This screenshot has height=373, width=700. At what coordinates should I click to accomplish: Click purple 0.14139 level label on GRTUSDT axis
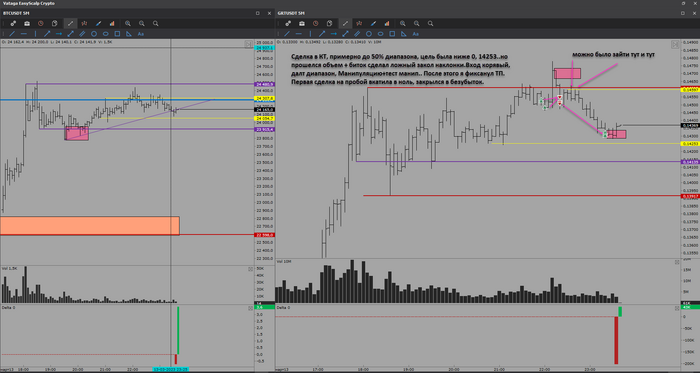[x=689, y=162]
